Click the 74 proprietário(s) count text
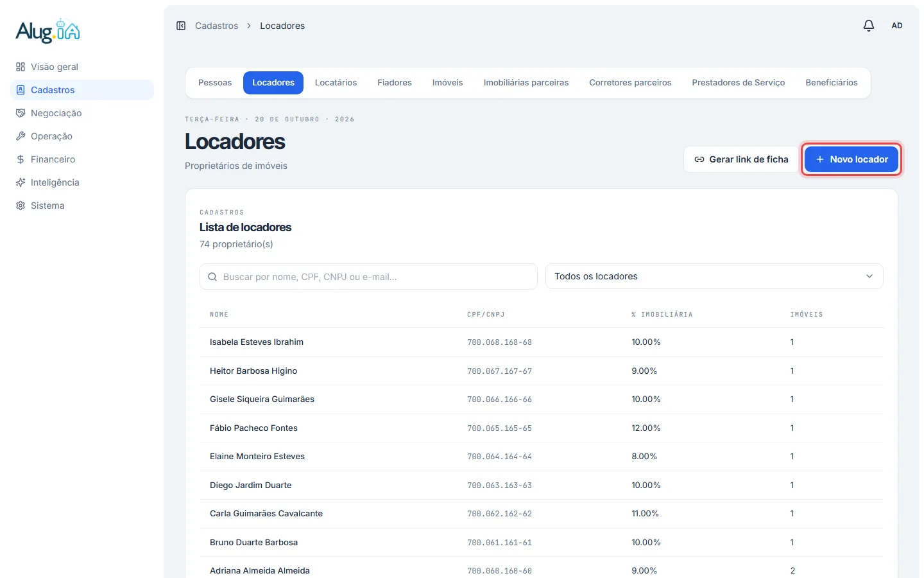Screen dimensions: 924x578 click(x=236, y=244)
